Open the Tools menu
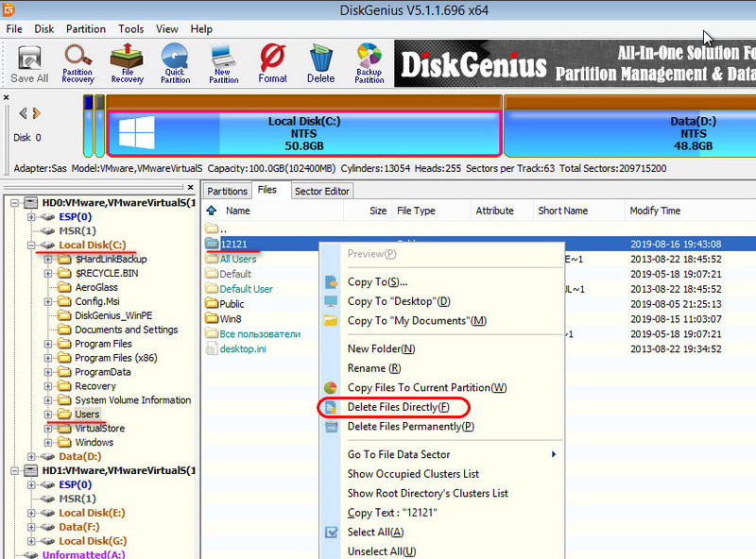The width and height of the screenshot is (756, 559). pyautogui.click(x=131, y=29)
